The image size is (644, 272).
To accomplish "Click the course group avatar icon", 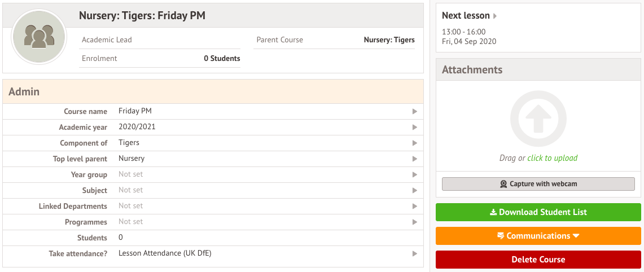I will pos(39,37).
